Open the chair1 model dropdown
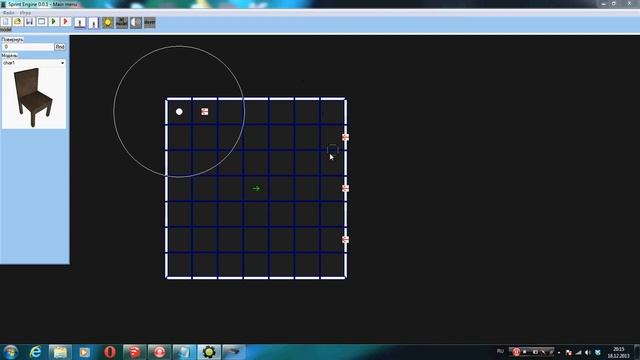Viewport: 640px width, 360px height. (34, 63)
